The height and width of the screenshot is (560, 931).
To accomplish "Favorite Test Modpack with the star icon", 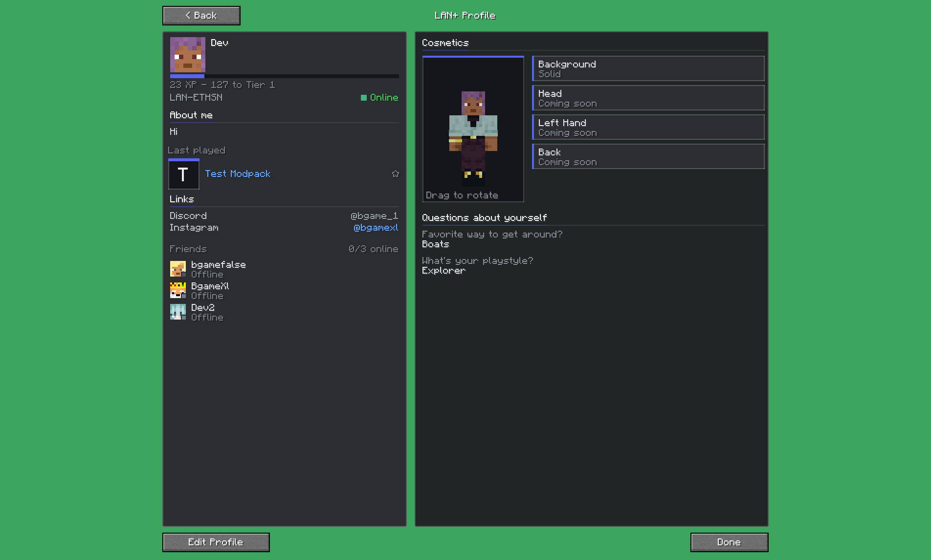I will [x=395, y=174].
